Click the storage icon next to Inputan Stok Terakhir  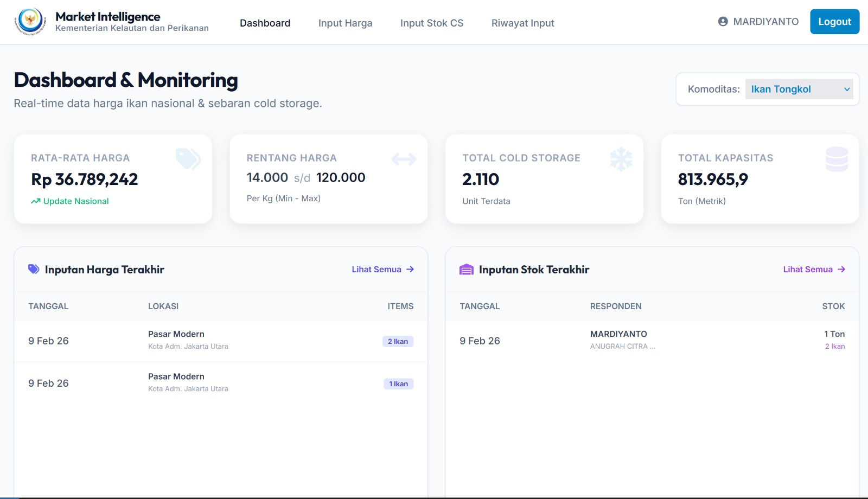pyautogui.click(x=466, y=270)
